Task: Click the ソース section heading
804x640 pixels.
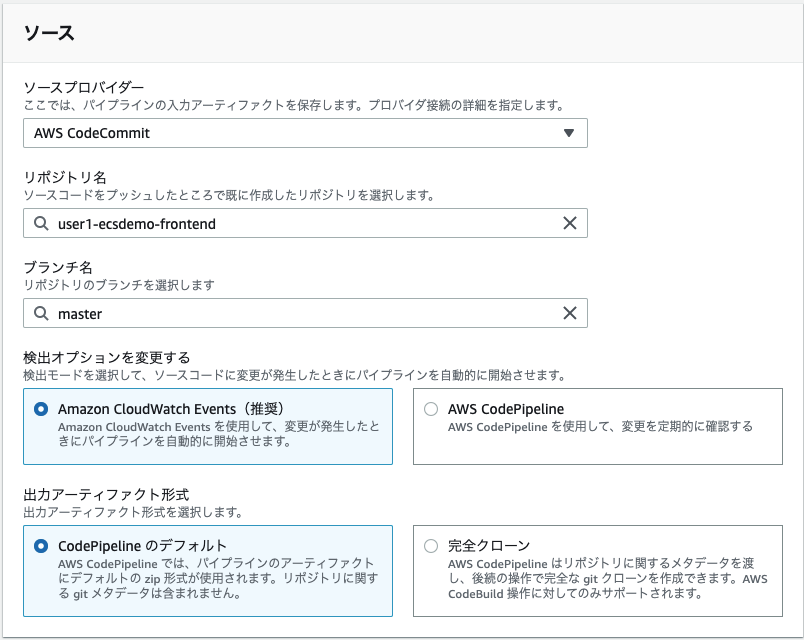Action: [49, 33]
